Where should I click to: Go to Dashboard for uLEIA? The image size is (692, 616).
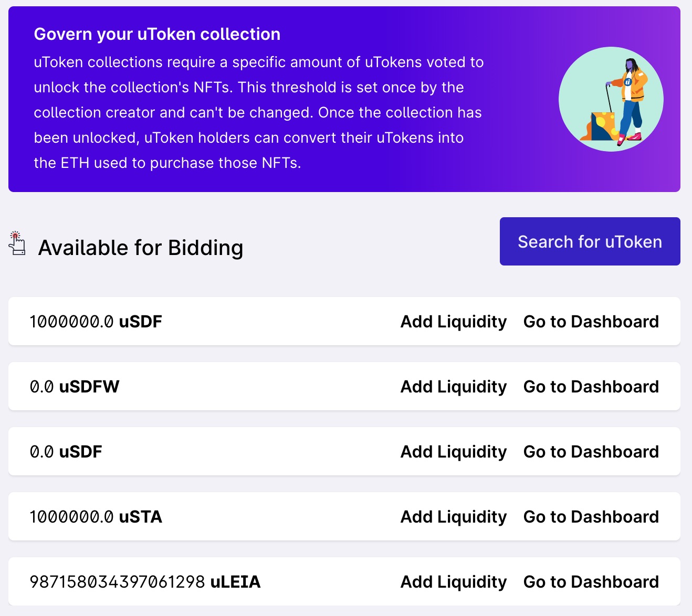click(591, 582)
